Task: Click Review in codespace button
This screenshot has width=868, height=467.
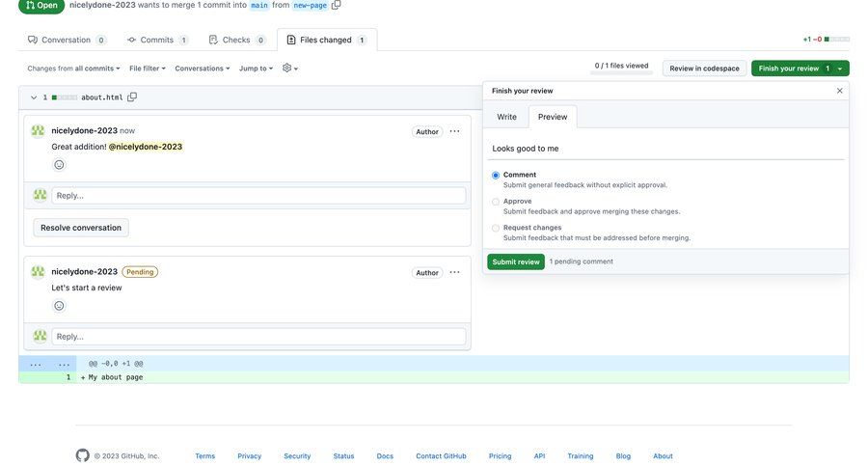Action: click(704, 69)
